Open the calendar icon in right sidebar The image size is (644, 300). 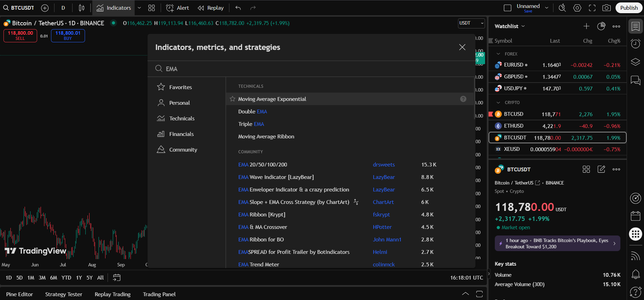point(635,216)
